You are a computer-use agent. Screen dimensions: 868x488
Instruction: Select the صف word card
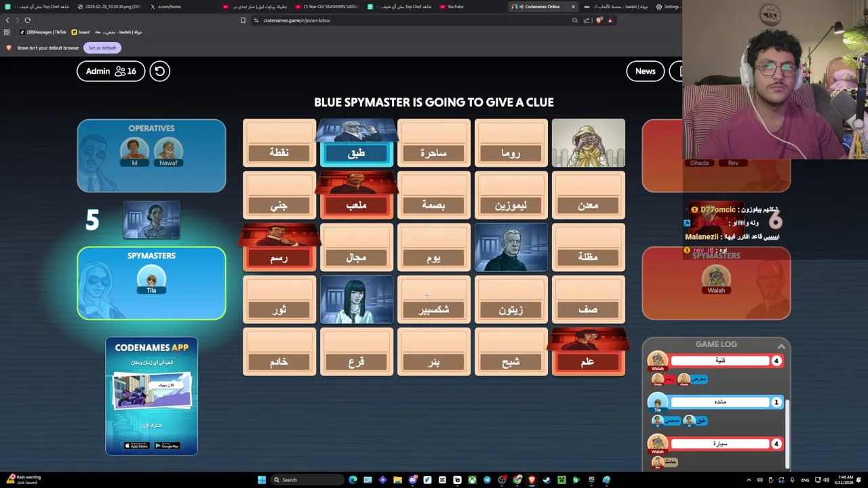pos(589,300)
